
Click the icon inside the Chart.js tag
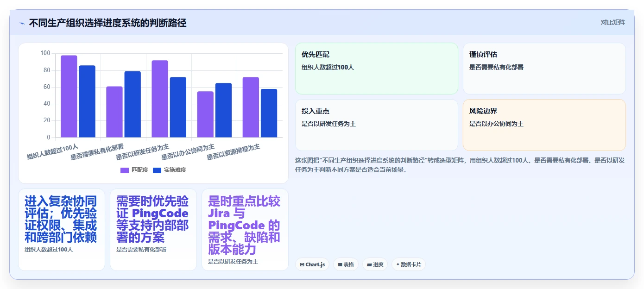pyautogui.click(x=302, y=265)
